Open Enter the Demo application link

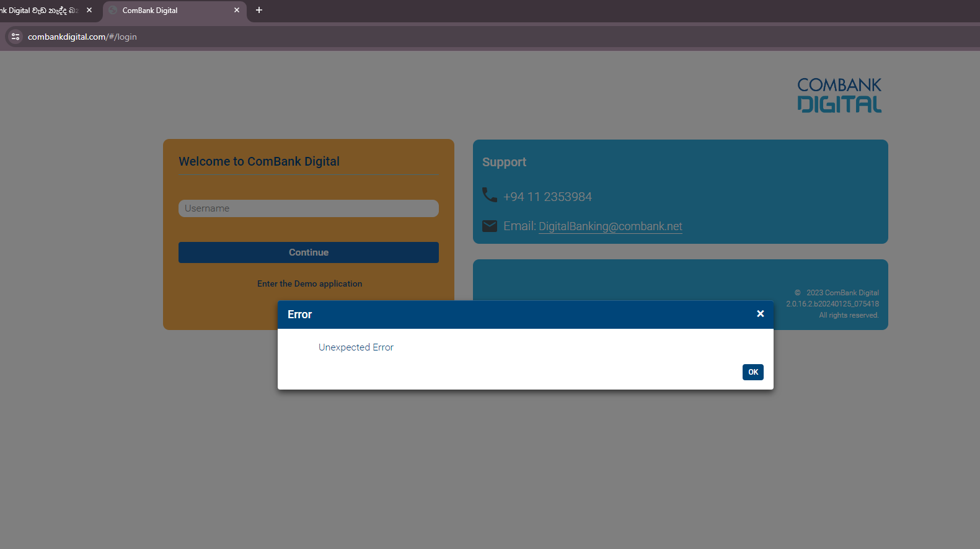coord(309,283)
